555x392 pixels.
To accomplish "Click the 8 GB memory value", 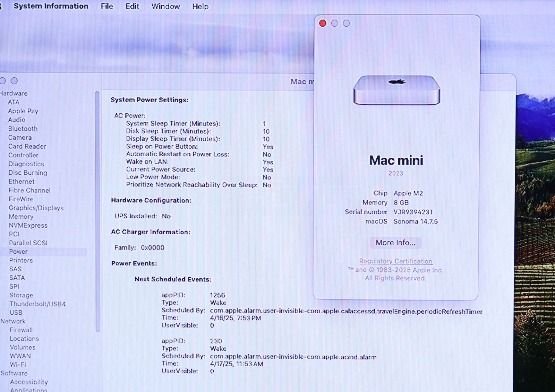I will point(401,202).
